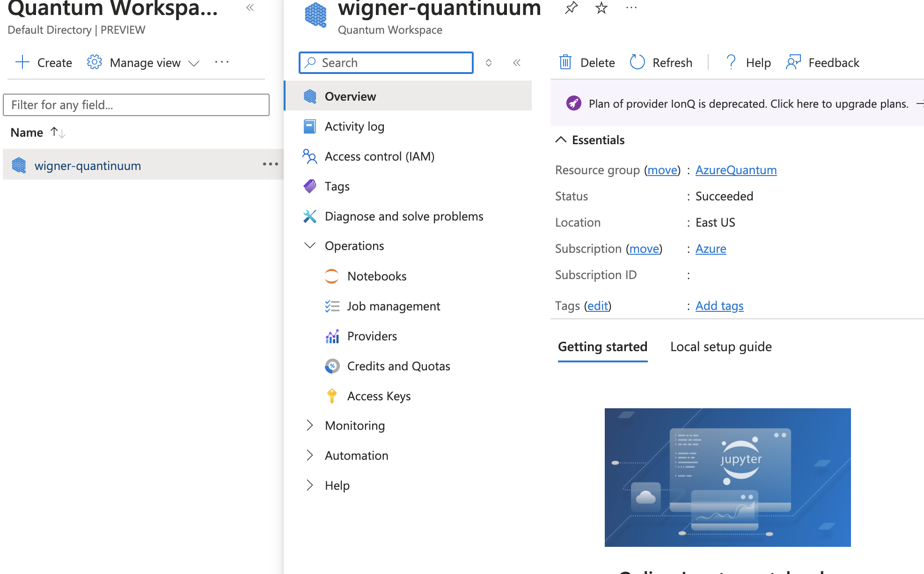
Task: Select the Job management icon
Action: tap(332, 306)
